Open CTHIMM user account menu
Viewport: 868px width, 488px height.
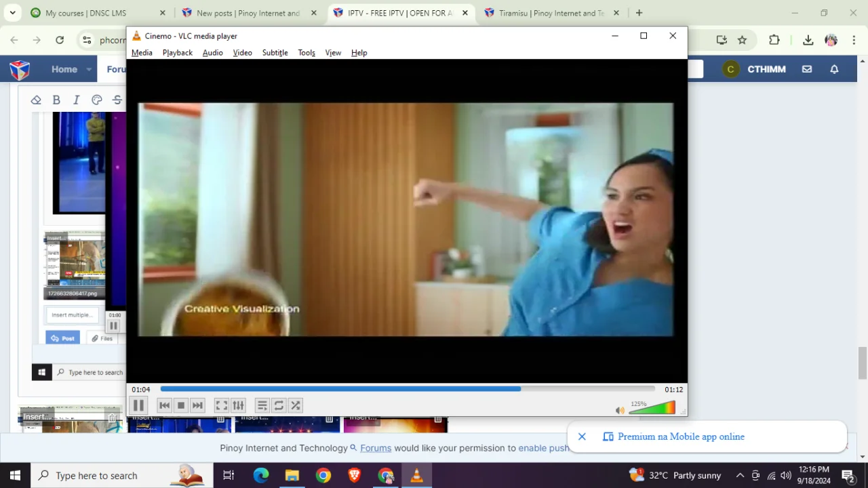tap(754, 69)
